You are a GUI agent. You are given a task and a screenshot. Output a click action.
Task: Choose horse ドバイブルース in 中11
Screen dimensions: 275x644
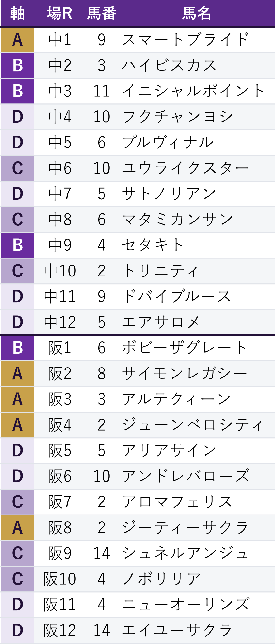176,296
